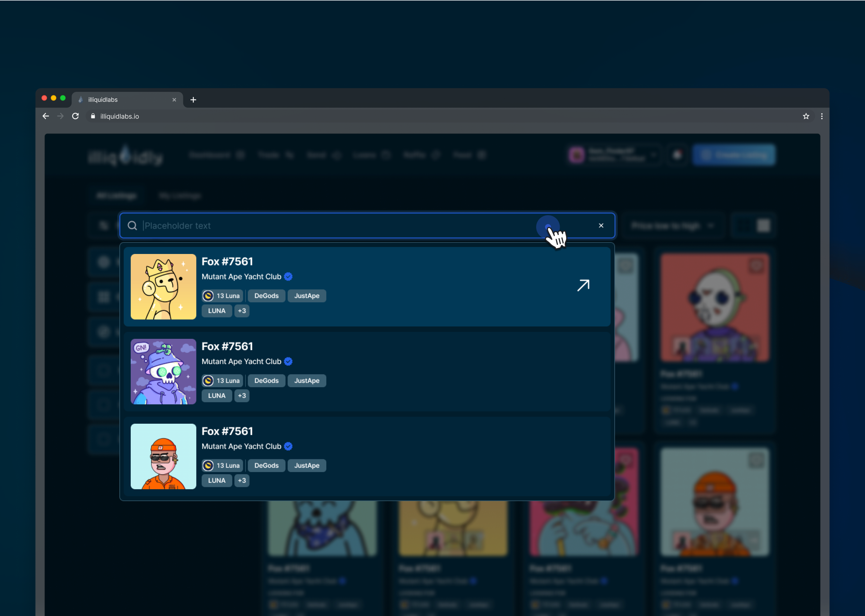Bookmark the page with the star icon
Viewport: 865px width, 616px height.
point(806,116)
